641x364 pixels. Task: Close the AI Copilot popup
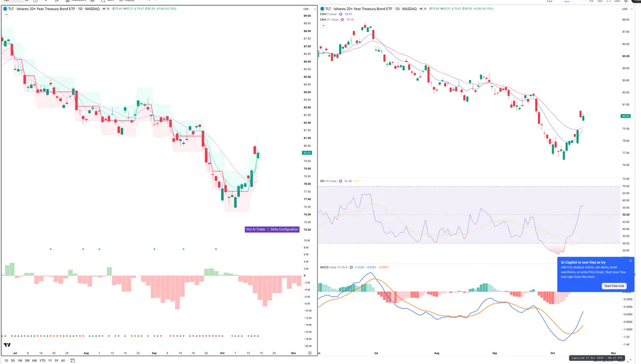pos(630,261)
